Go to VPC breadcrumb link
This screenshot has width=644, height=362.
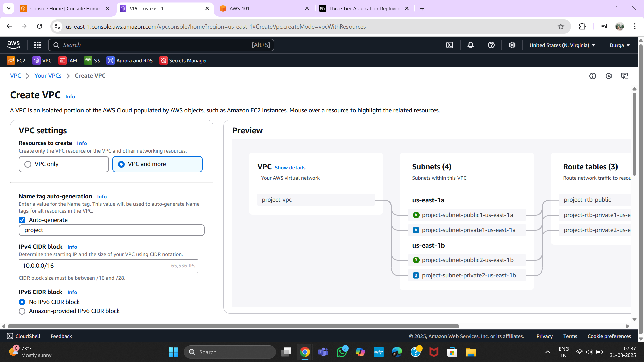[x=15, y=76]
